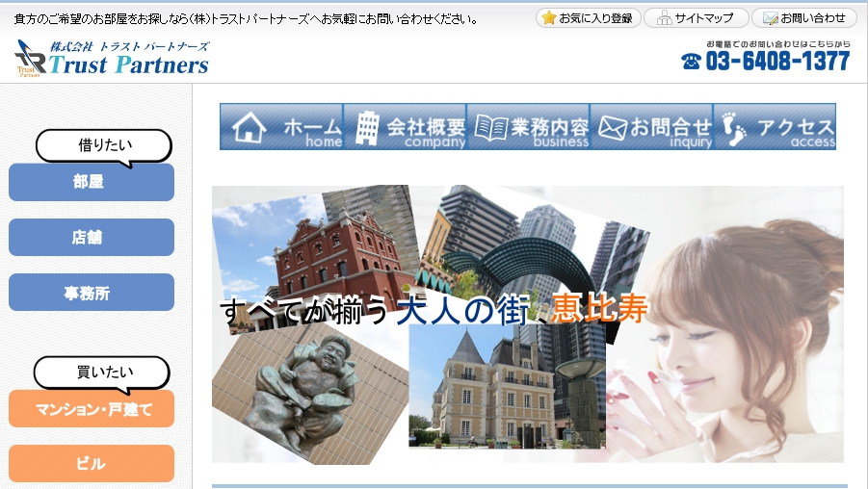The image size is (868, 489).
Task: Click the envelope icon on お問い合わせ
Action: pos(770,19)
